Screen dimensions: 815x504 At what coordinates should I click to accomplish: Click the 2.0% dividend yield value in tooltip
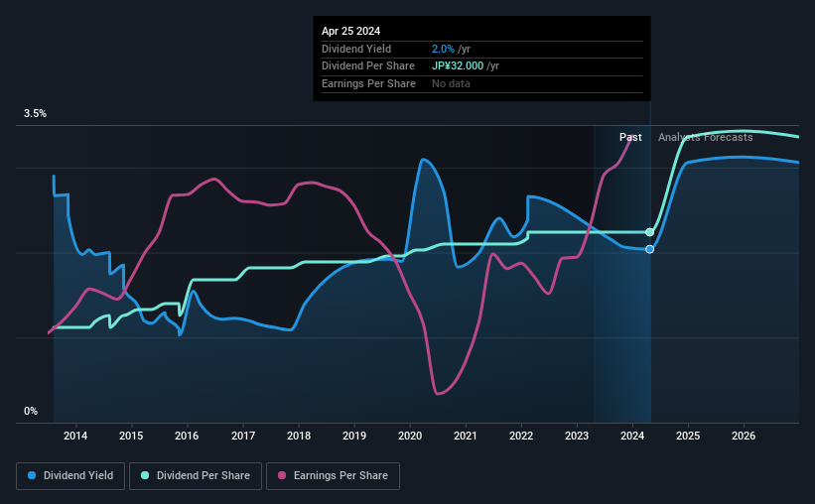pos(443,49)
